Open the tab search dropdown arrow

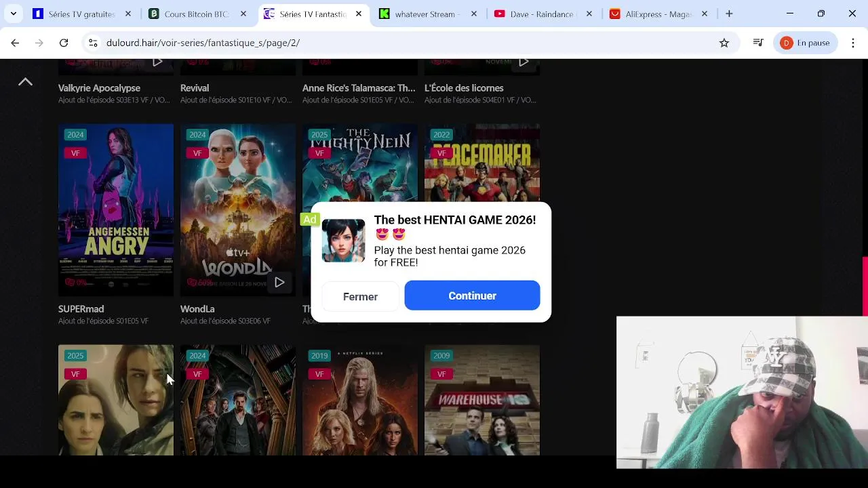tap(13, 14)
